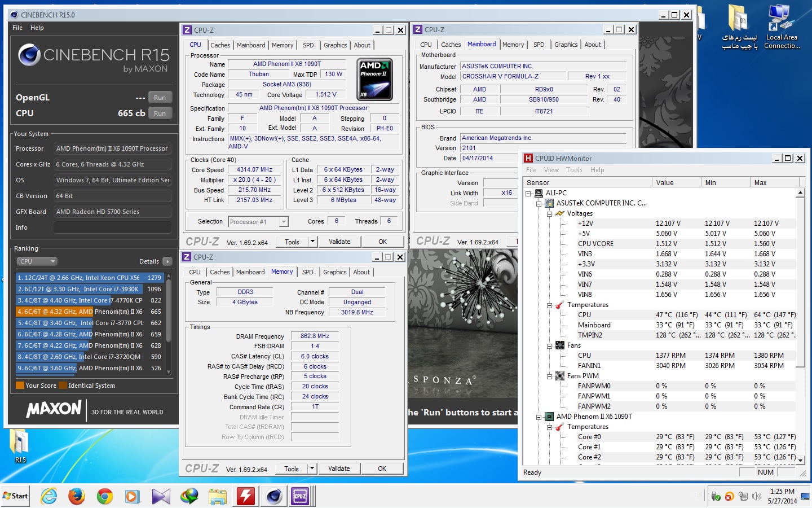This screenshot has height=508, width=812.
Task: Collapse the Voltages group in HWMonitor
Action: tap(549, 214)
